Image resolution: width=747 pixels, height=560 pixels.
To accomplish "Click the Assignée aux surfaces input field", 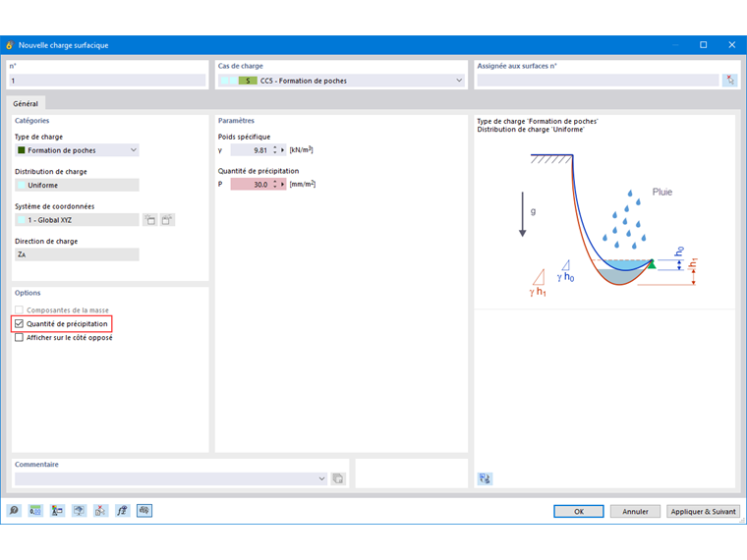I will point(598,80).
